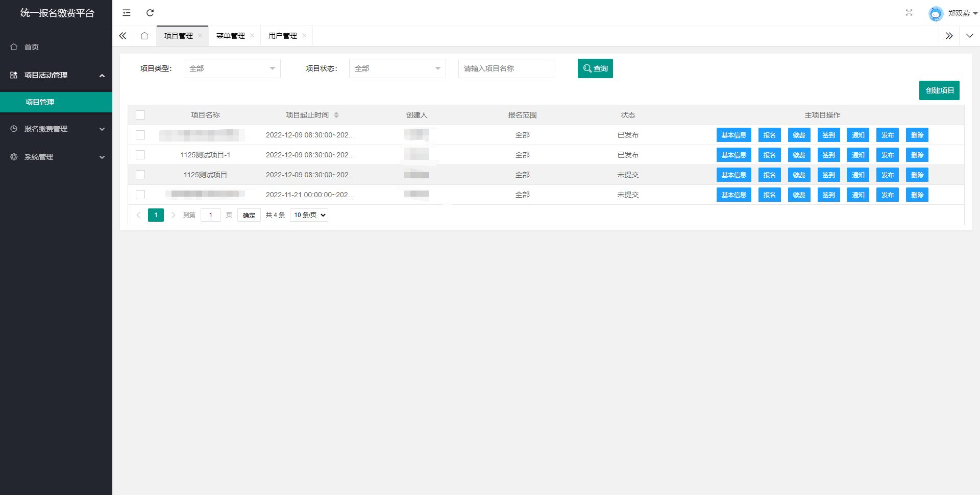The width and height of the screenshot is (980, 495).
Task: Toggle fullscreen mode icon
Action: 909,13
